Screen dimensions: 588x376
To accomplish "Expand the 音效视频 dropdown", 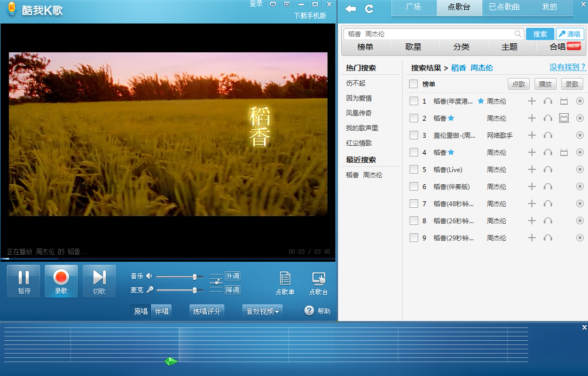I will click(263, 311).
